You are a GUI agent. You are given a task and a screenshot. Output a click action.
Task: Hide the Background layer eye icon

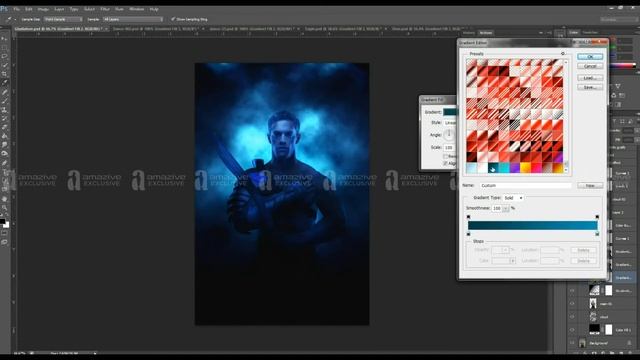point(572,343)
